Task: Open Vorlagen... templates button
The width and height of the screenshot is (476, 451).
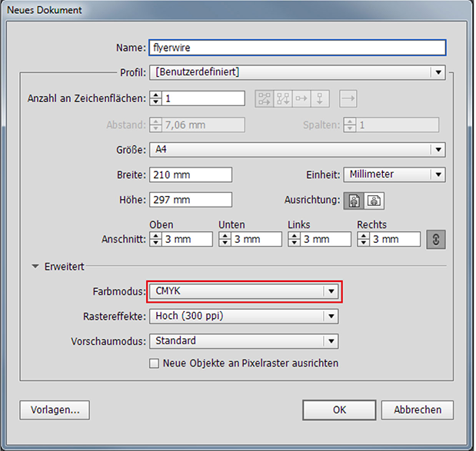Action: tap(55, 410)
